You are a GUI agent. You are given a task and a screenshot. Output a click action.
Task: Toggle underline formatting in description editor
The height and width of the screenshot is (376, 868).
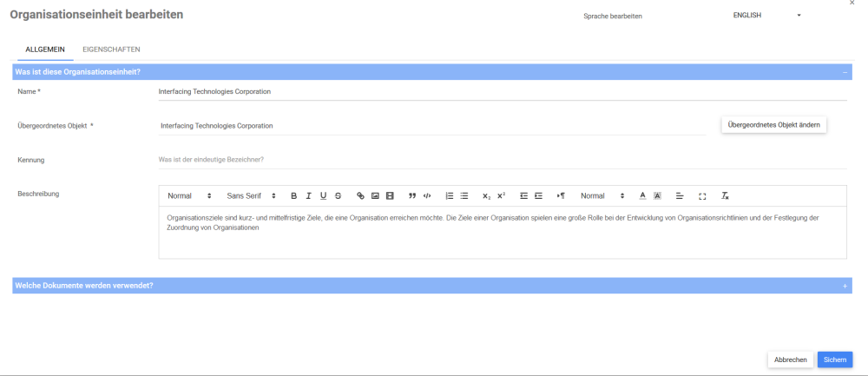(323, 196)
